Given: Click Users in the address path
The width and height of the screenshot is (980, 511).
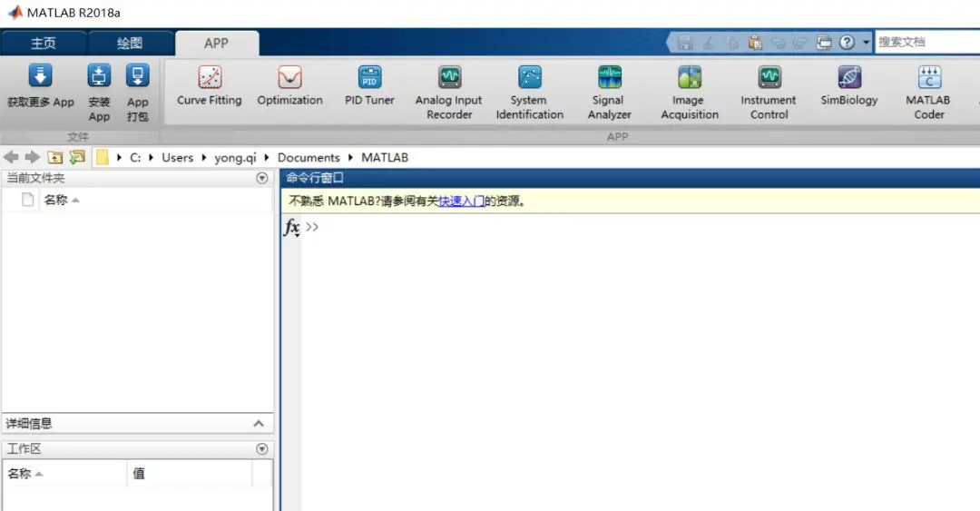Looking at the screenshot, I should click(178, 158).
